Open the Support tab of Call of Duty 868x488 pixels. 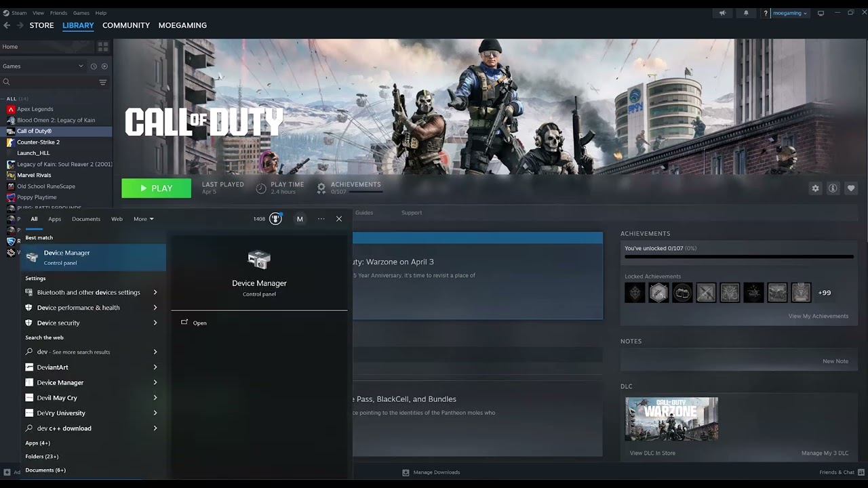(x=412, y=213)
